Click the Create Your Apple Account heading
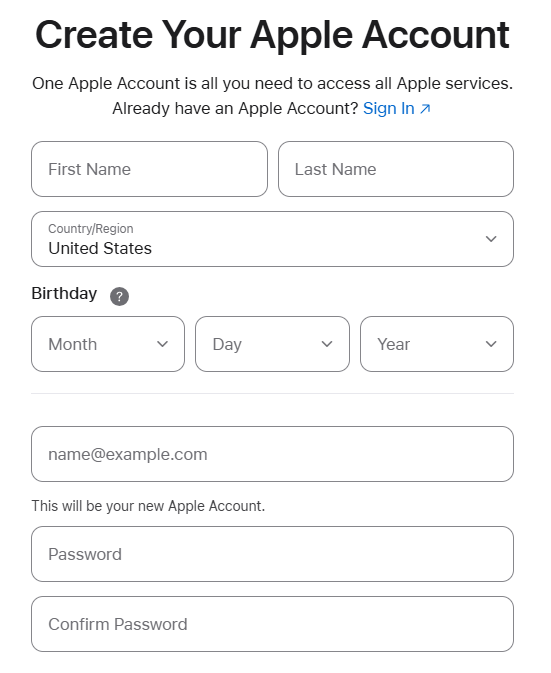The width and height of the screenshot is (551, 673). (272, 35)
